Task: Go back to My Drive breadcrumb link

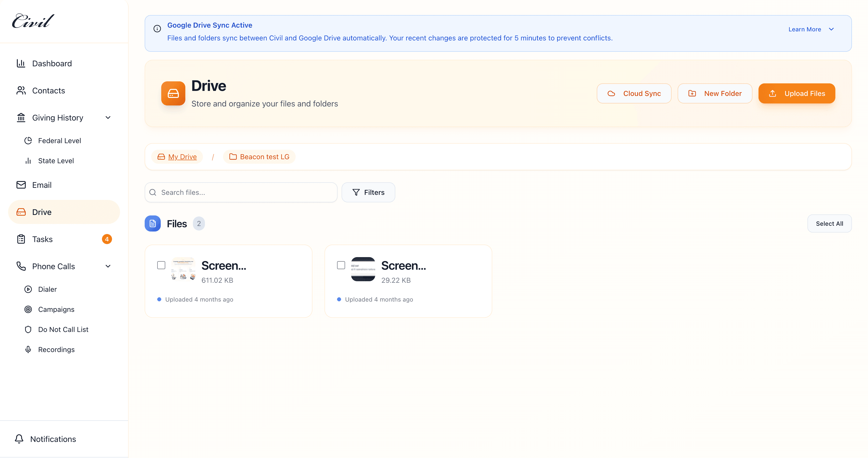Action: [182, 157]
